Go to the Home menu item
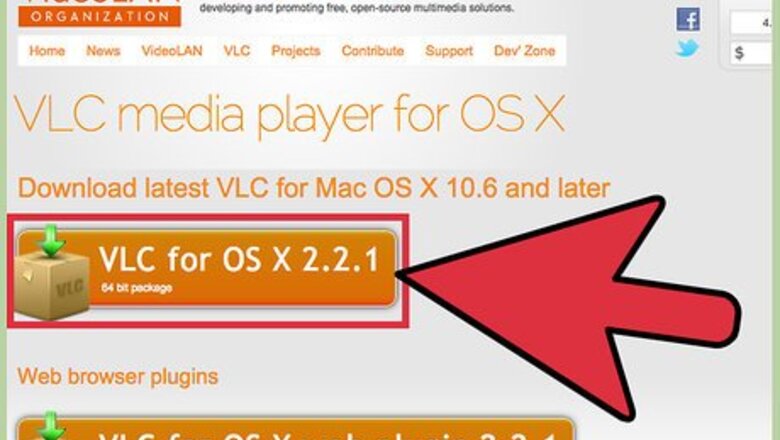Viewport: 780px width, 440px height. (x=47, y=51)
